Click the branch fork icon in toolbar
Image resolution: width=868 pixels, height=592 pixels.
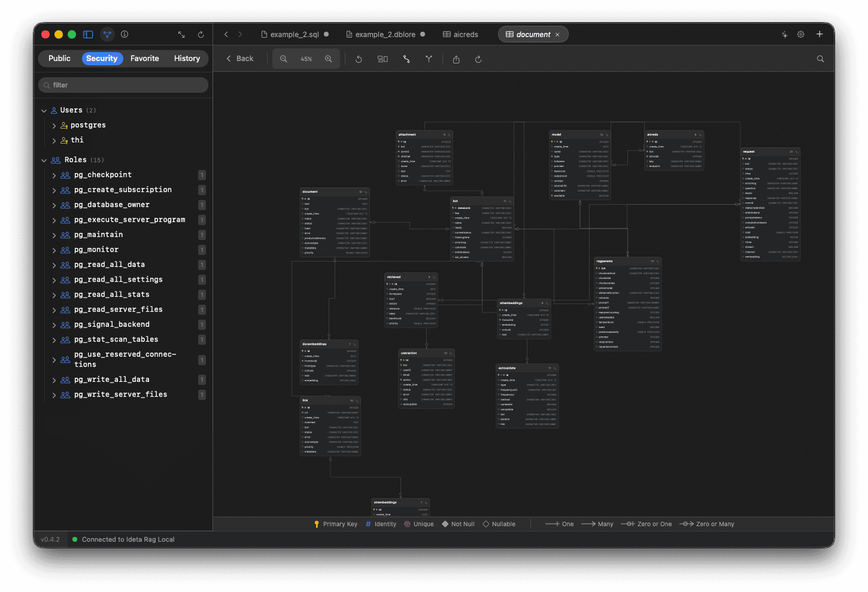click(429, 59)
